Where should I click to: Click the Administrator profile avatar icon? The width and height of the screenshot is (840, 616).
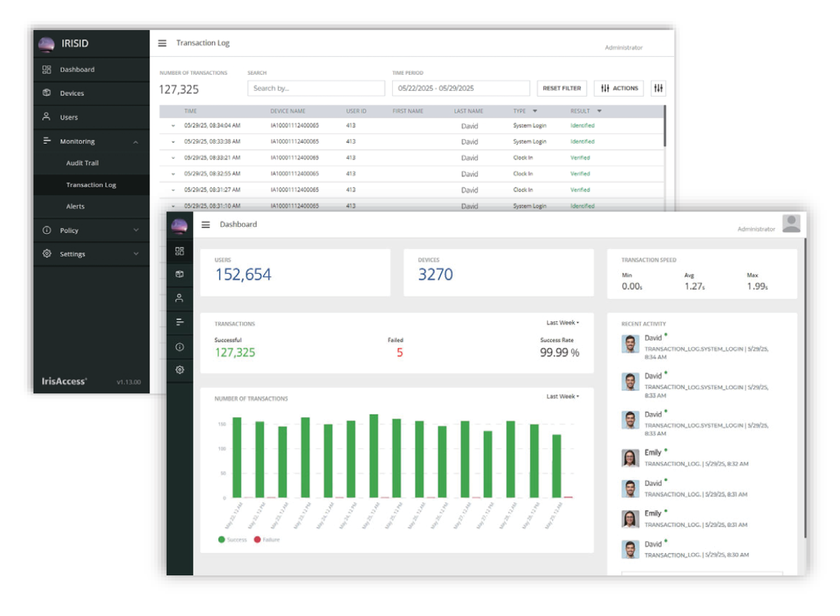[791, 224]
